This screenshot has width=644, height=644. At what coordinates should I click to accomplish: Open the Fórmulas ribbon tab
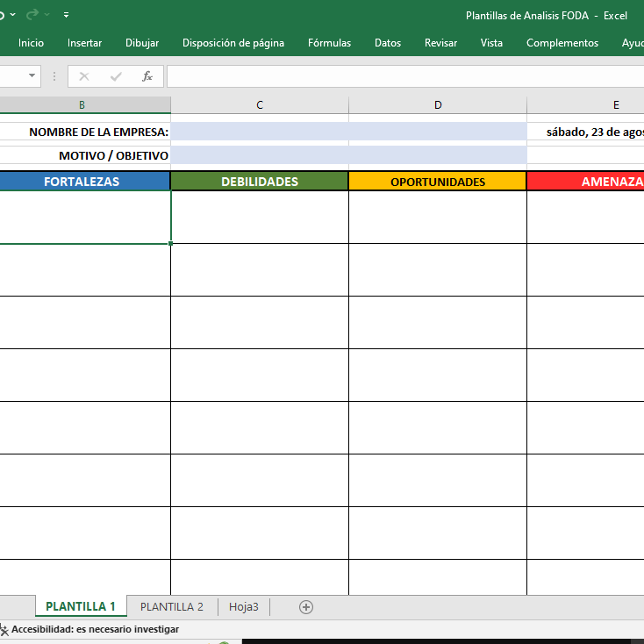point(329,43)
